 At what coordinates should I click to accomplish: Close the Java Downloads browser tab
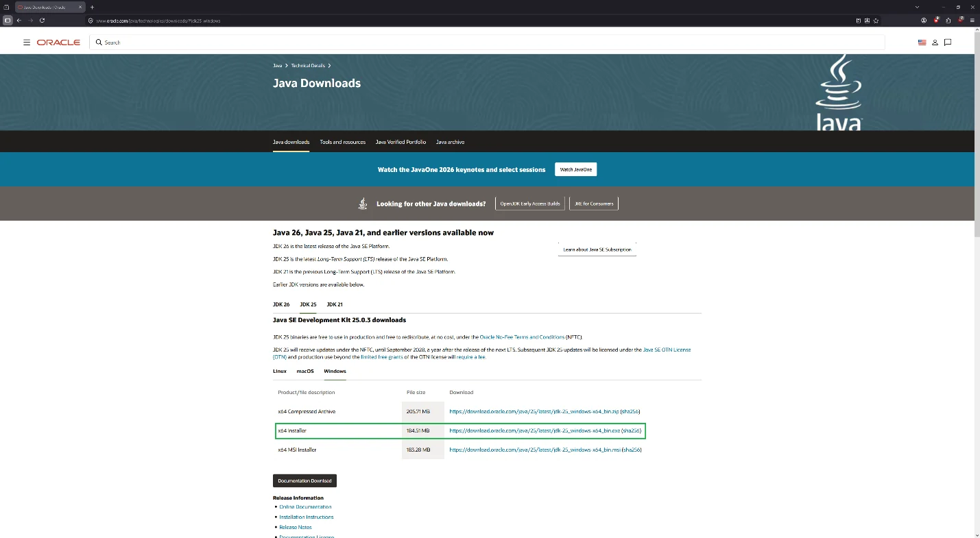[x=82, y=7]
